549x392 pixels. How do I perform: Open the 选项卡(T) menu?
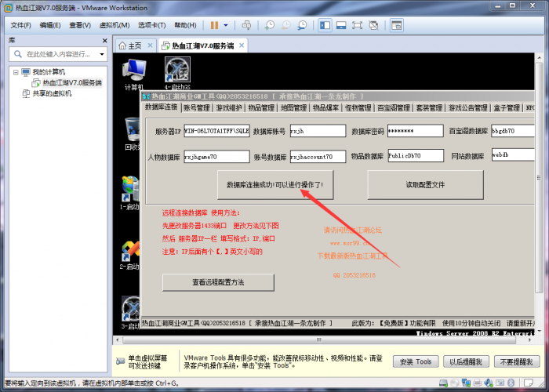click(151, 25)
